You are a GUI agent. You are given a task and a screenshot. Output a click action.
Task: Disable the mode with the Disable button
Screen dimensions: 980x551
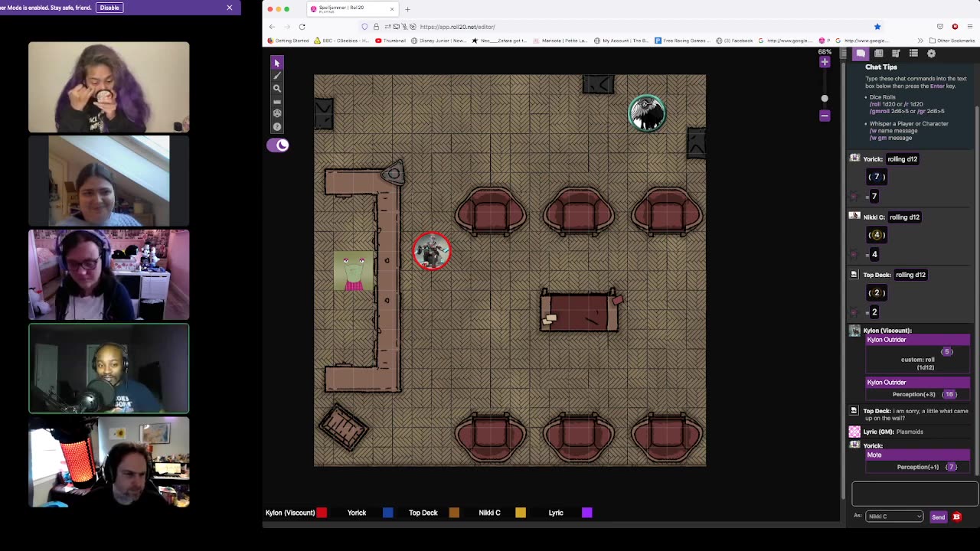[109, 8]
